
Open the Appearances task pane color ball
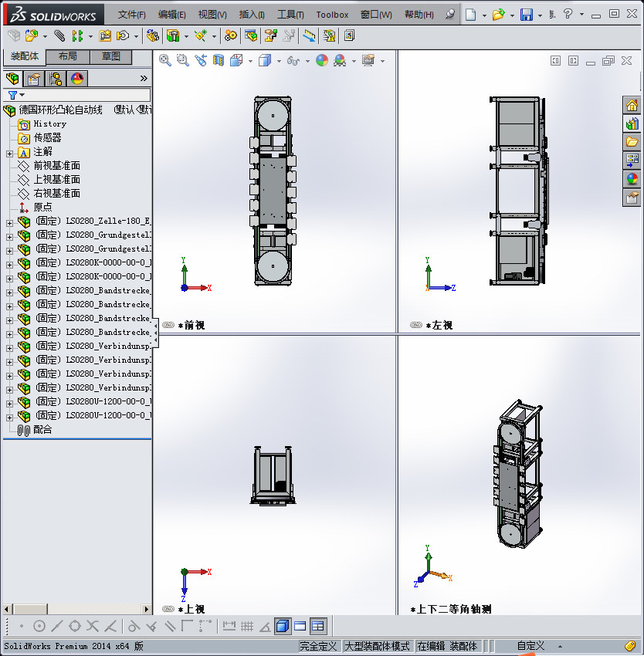tap(632, 178)
